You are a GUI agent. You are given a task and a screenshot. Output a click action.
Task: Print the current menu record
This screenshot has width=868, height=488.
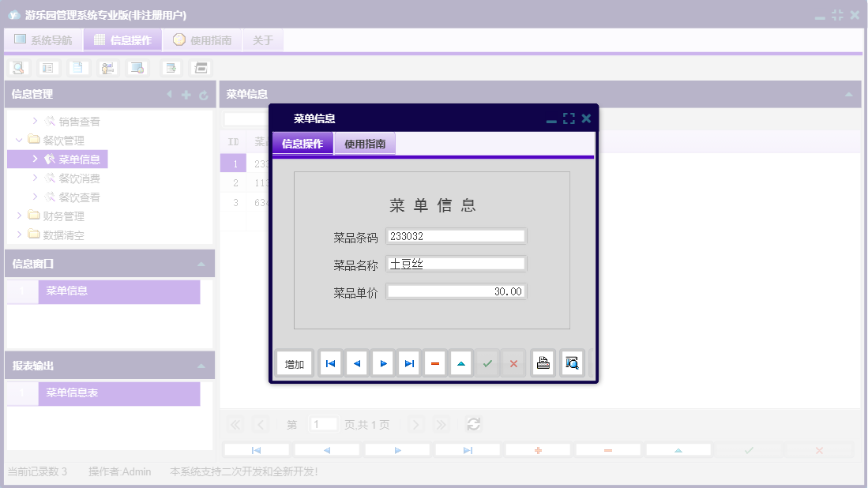click(x=543, y=362)
